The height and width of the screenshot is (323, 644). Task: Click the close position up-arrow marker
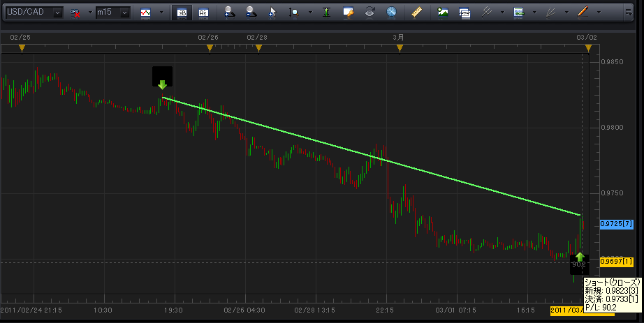coord(579,257)
